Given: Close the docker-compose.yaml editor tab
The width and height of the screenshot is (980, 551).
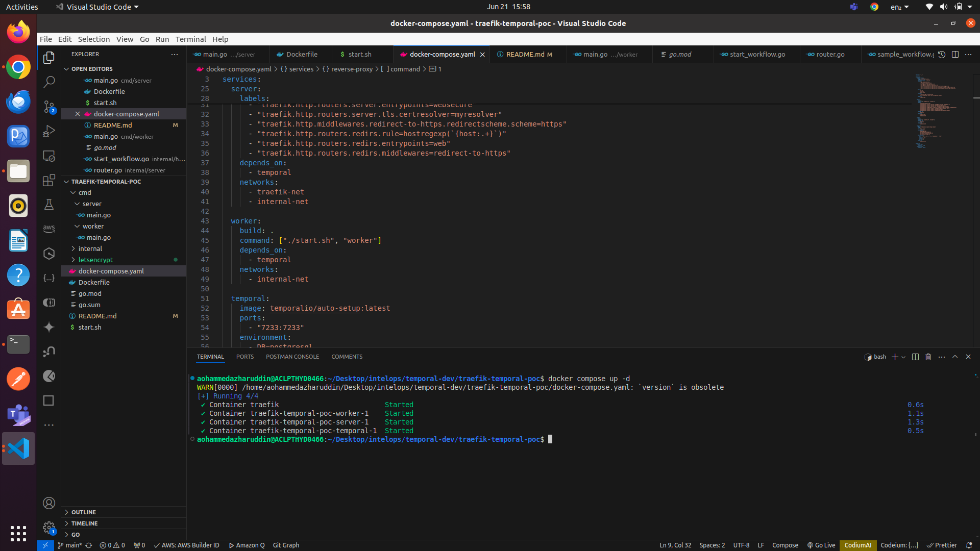Looking at the screenshot, I should tap(482, 54).
